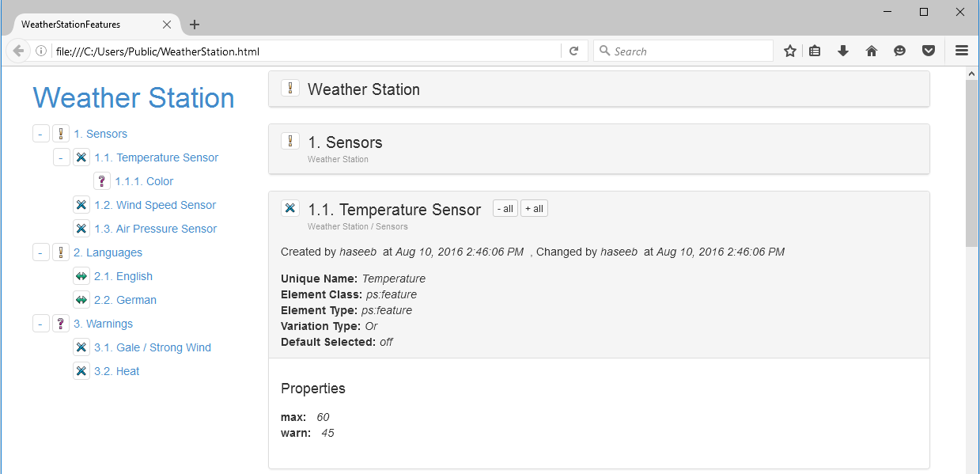Click the reload page icon
This screenshot has width=980, height=474.
point(574,51)
